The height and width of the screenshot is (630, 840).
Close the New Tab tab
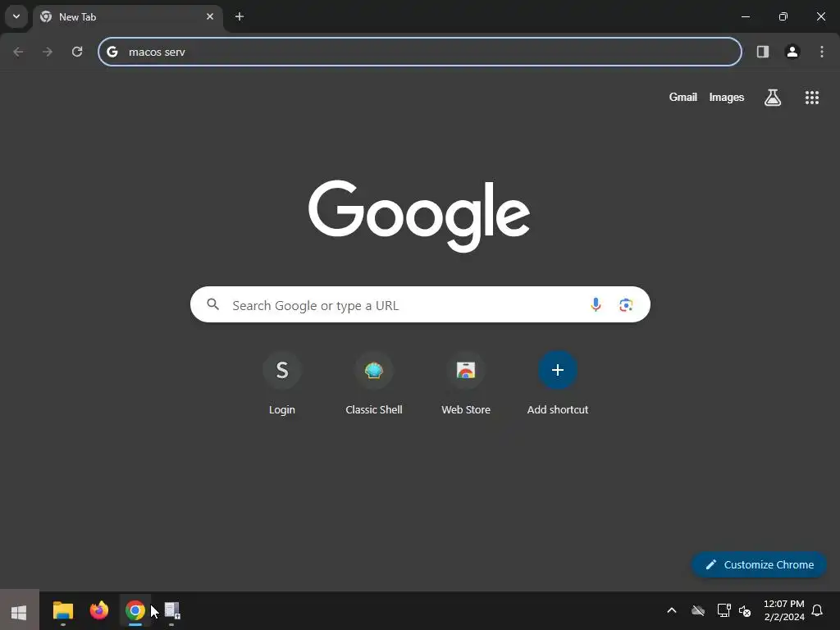pyautogui.click(x=210, y=16)
